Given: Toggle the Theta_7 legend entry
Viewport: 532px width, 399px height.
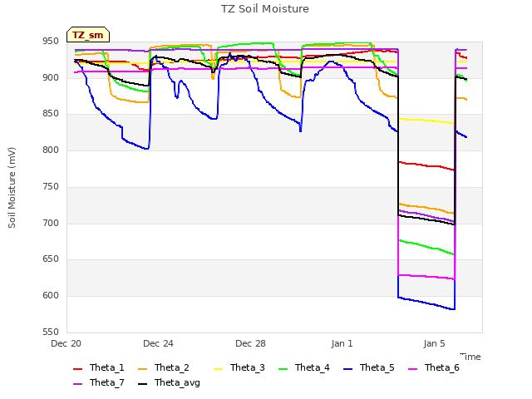Looking at the screenshot, I should pos(99,382).
